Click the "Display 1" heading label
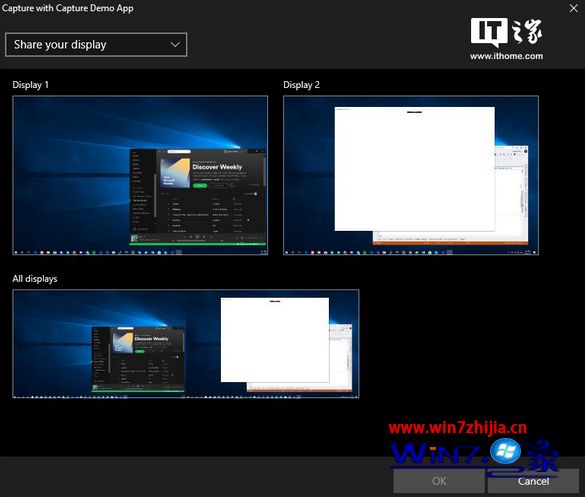Screen dimensions: 585x497 point(31,85)
